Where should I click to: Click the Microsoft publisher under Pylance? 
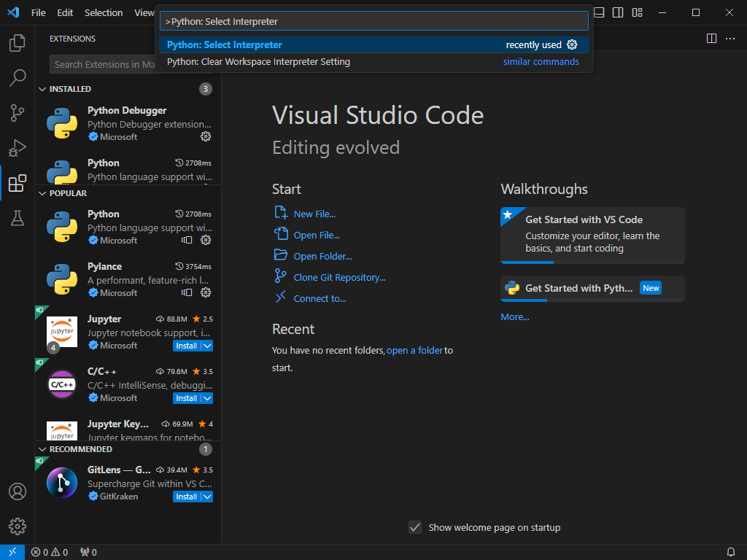[118, 293]
